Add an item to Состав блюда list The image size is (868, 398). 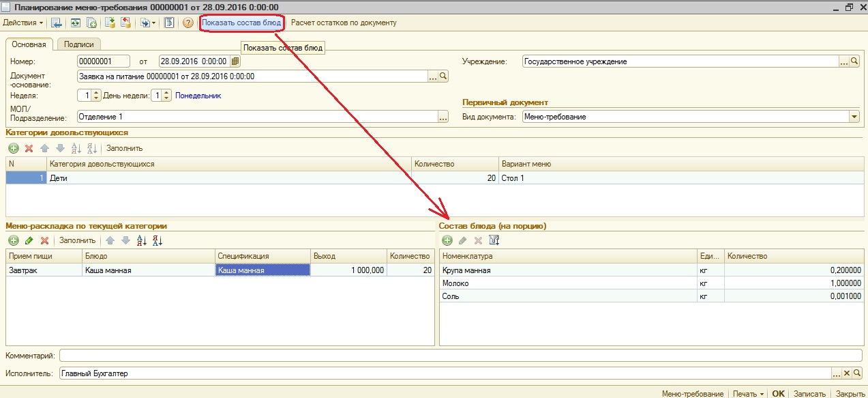tap(447, 240)
